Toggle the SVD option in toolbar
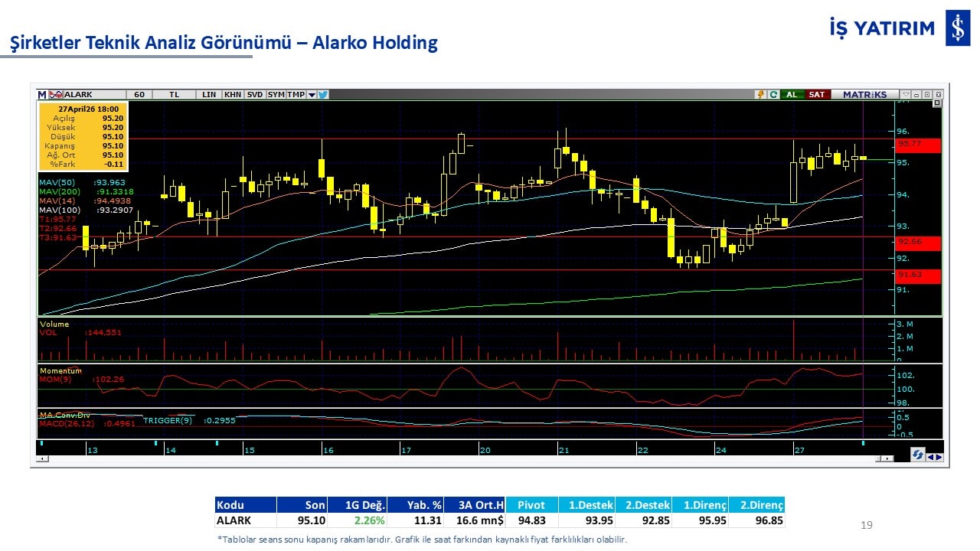This screenshot has height=551, width=980. (x=255, y=95)
